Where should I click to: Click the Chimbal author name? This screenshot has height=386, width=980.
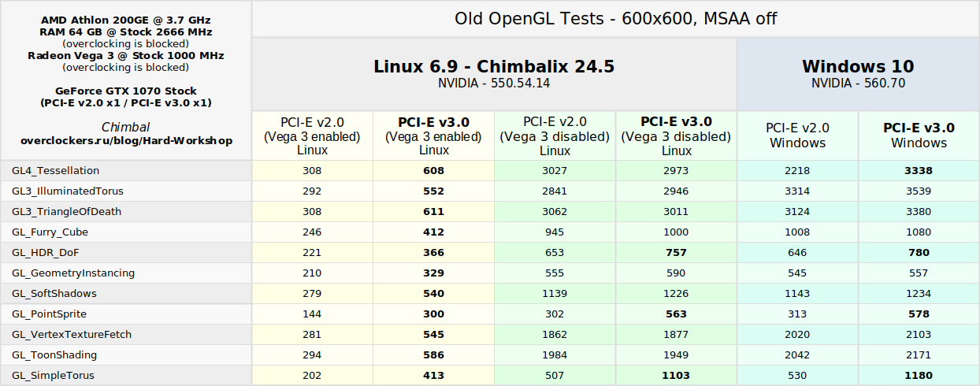(x=126, y=127)
